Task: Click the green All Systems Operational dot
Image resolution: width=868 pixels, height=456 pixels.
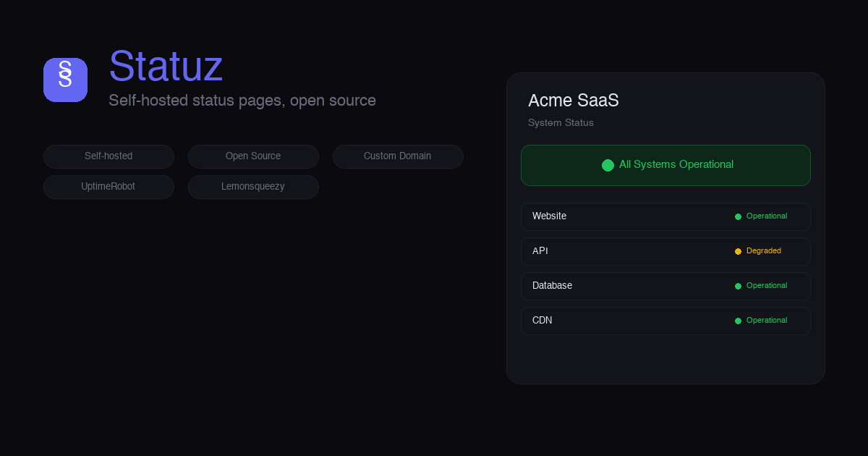Action: [x=608, y=165]
